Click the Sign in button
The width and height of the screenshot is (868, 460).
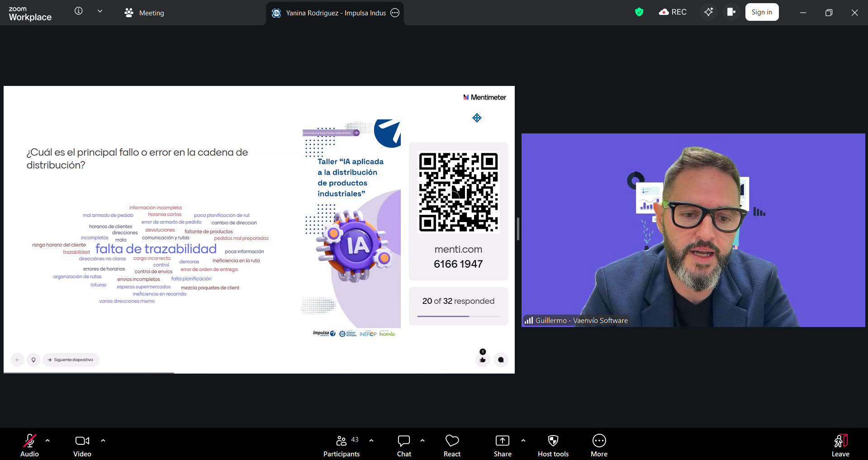pyautogui.click(x=762, y=12)
